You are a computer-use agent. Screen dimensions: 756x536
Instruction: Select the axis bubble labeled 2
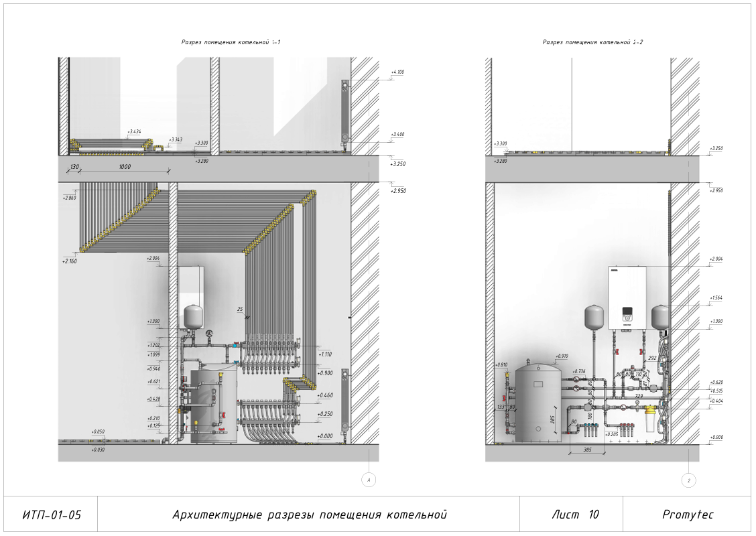click(x=688, y=480)
